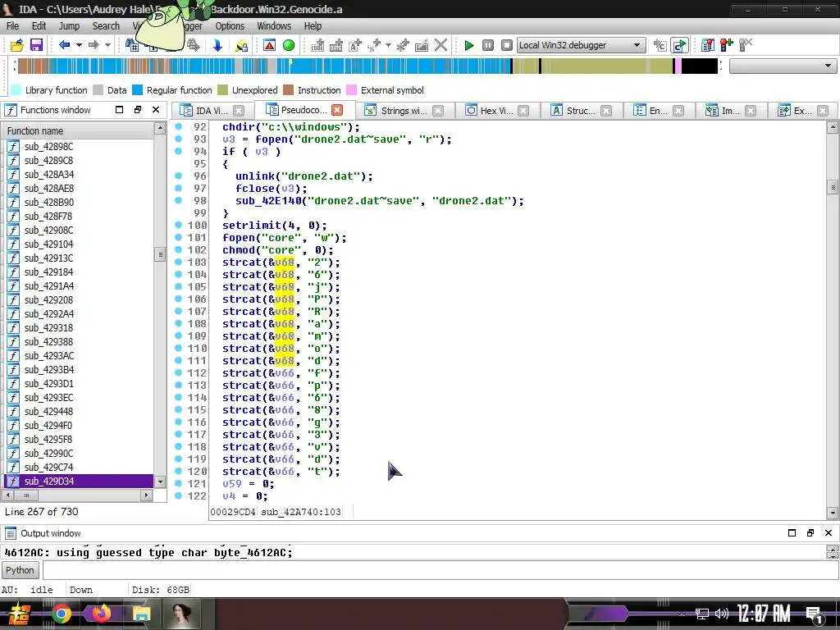Viewport: 840px width, 630px height.
Task: Toggle breakpoint dot on line 100
Action: (178, 225)
